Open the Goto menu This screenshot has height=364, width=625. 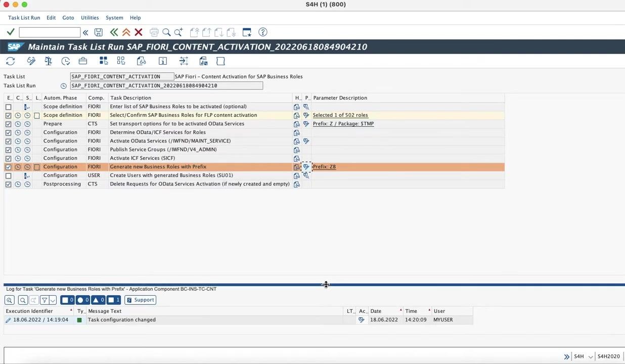pyautogui.click(x=68, y=18)
